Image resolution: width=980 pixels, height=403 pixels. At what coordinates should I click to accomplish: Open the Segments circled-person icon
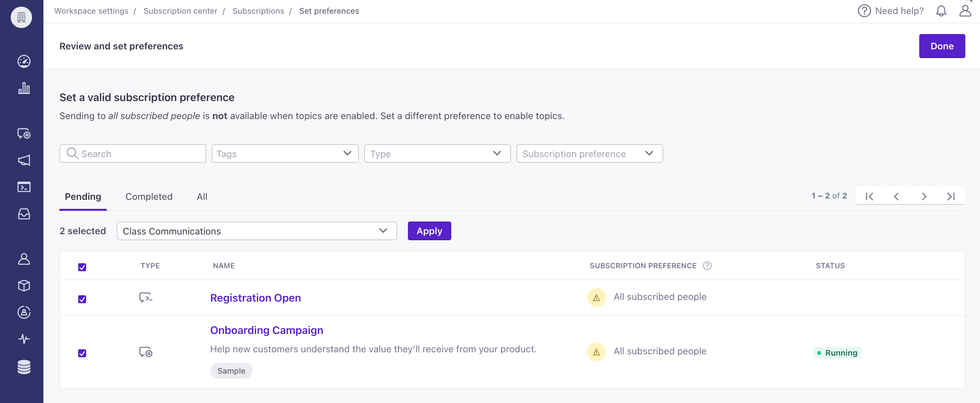pyautogui.click(x=24, y=312)
